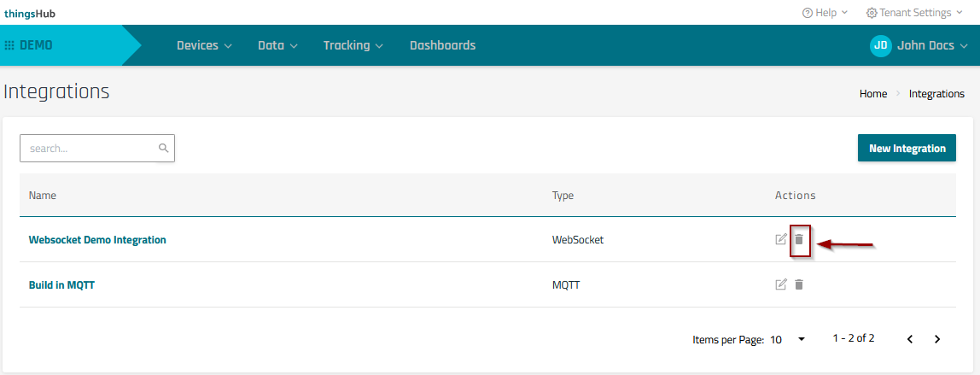Open the app grid menu icon
The height and width of the screenshot is (375, 980).
click(x=9, y=45)
